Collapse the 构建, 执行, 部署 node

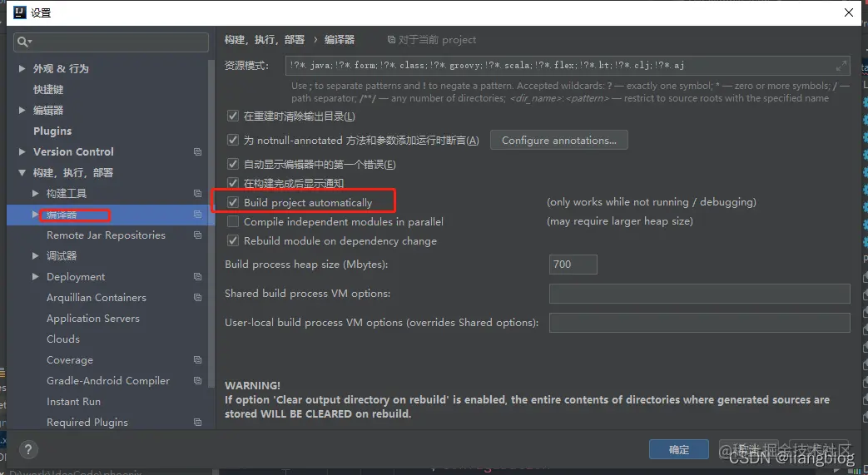click(x=22, y=173)
